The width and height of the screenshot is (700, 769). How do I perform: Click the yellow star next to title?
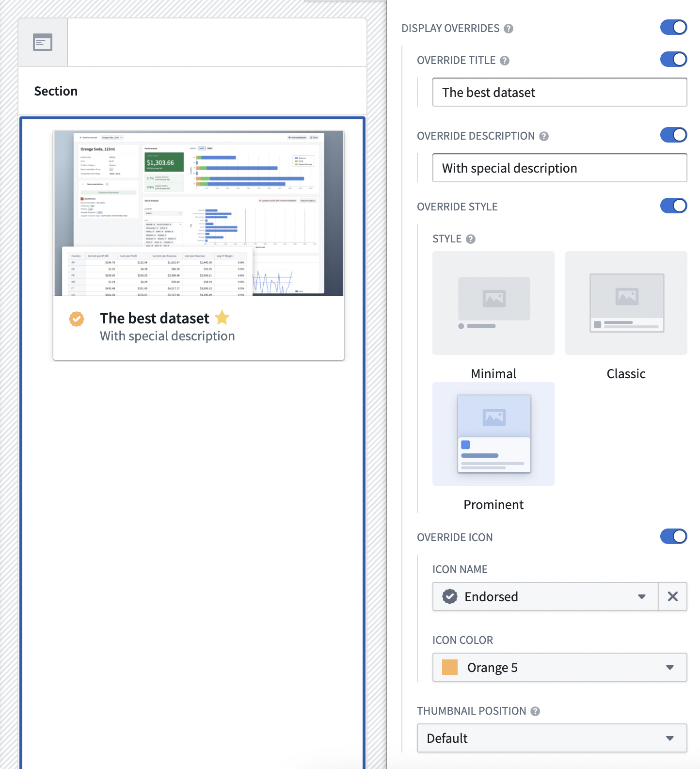[222, 318]
